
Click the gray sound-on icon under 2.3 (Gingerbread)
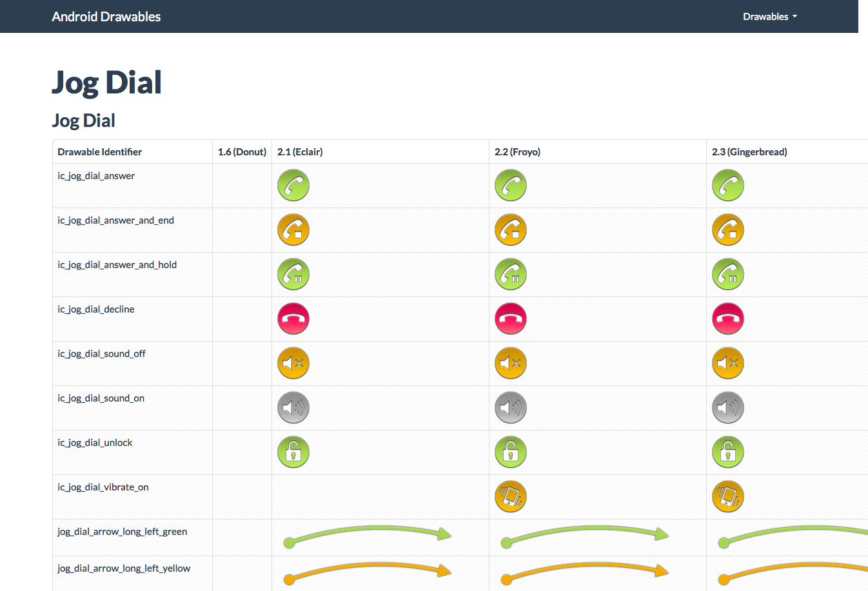click(x=728, y=408)
